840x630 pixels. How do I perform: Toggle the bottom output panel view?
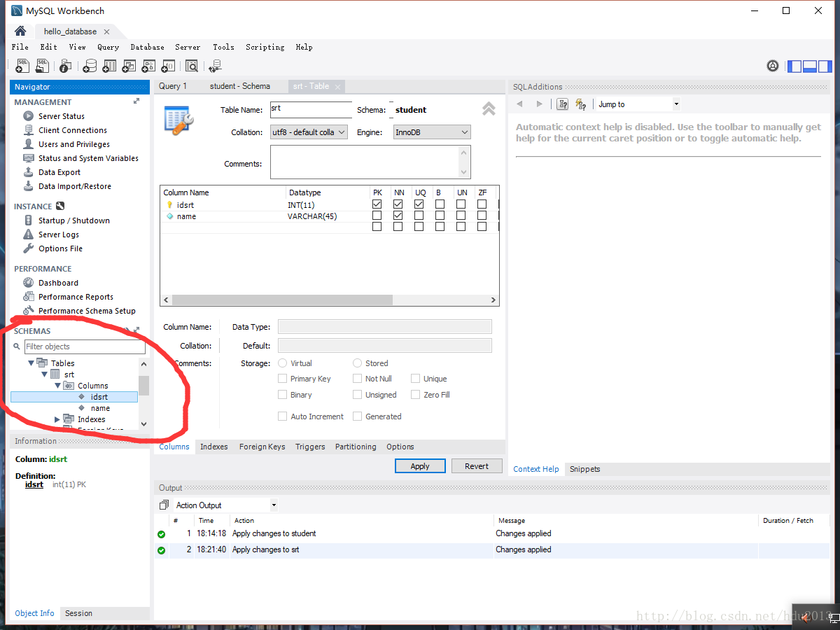click(810, 66)
